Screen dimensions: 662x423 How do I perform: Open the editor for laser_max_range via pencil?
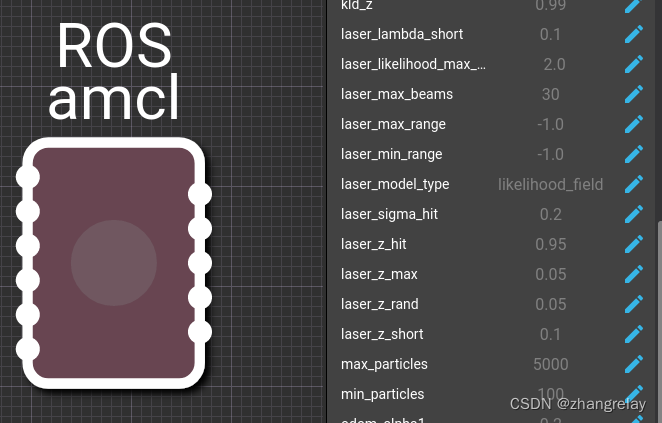[634, 124]
